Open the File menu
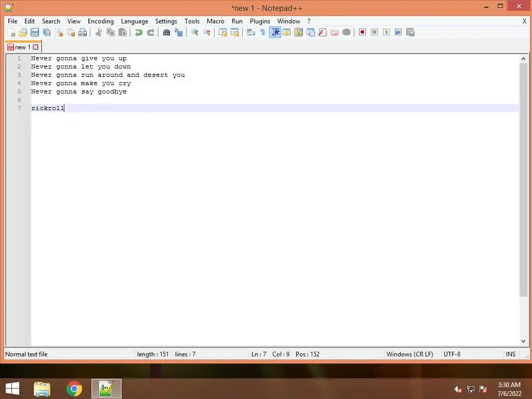Screen dimensions: 532x399 tap(12, 21)
